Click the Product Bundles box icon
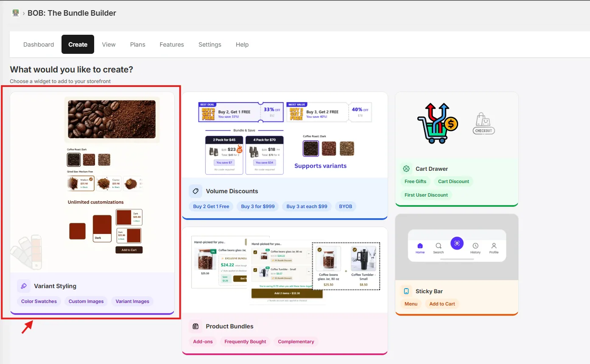 [196, 326]
